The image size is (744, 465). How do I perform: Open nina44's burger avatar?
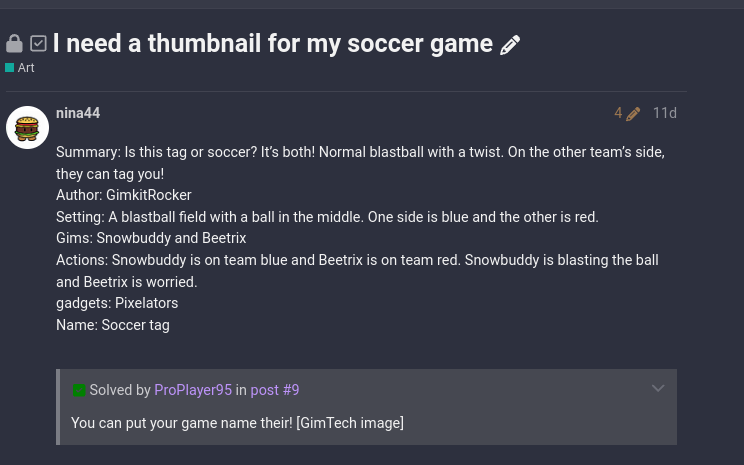pyautogui.click(x=28, y=128)
